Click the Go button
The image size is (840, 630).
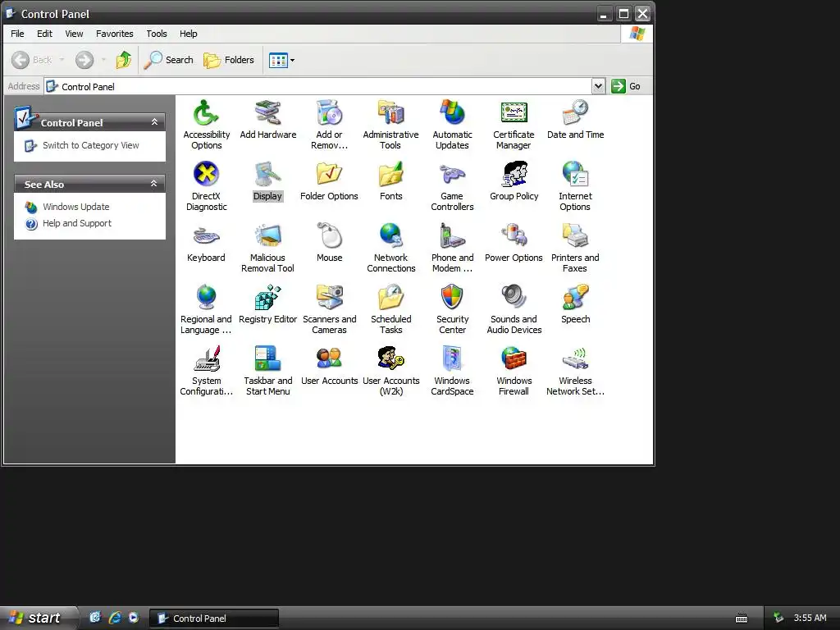click(626, 86)
